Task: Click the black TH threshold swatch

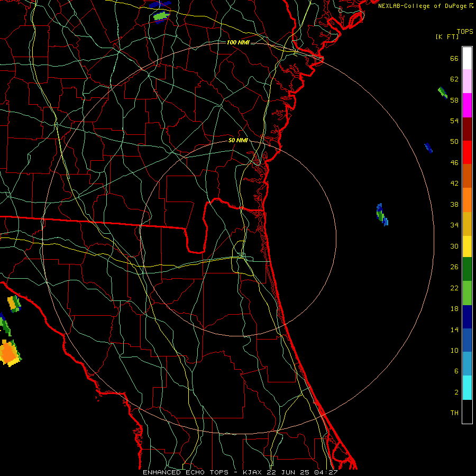Action: 467,411
